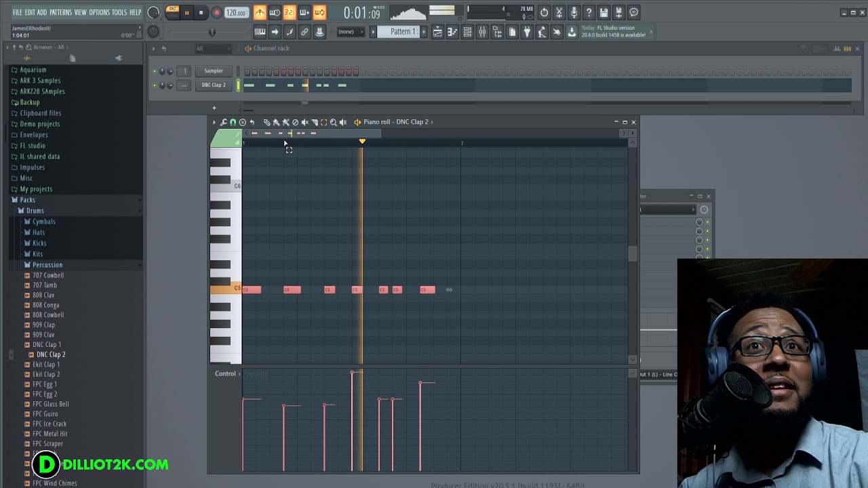This screenshot has height=488, width=868.
Task: Mute the DNC Clap 2 channel green LED
Action: (155, 85)
